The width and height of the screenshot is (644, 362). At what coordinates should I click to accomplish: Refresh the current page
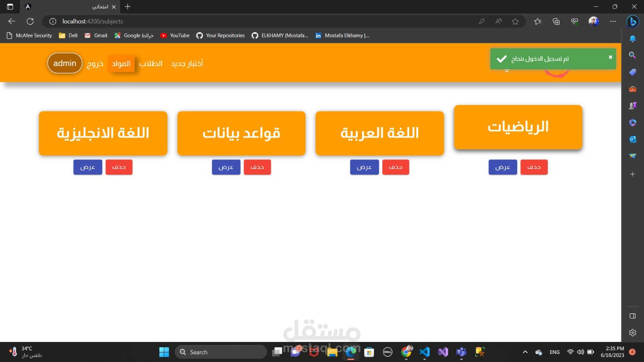click(x=30, y=21)
